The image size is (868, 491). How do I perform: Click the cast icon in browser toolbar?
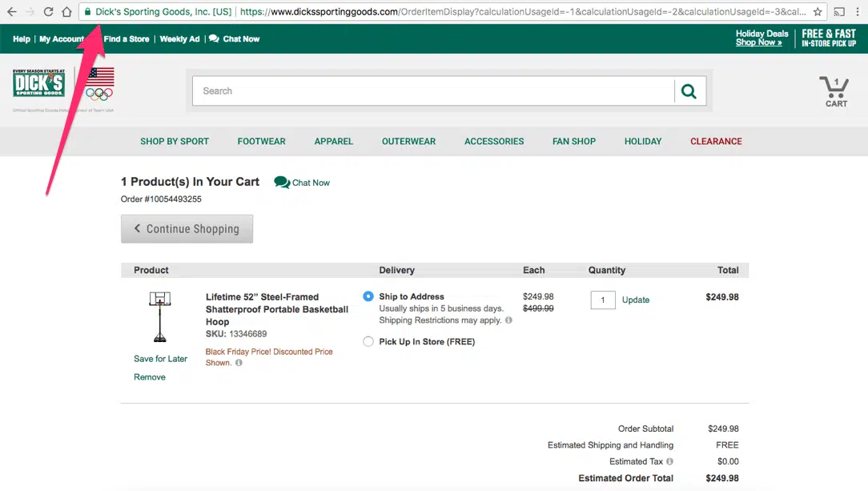[839, 12]
